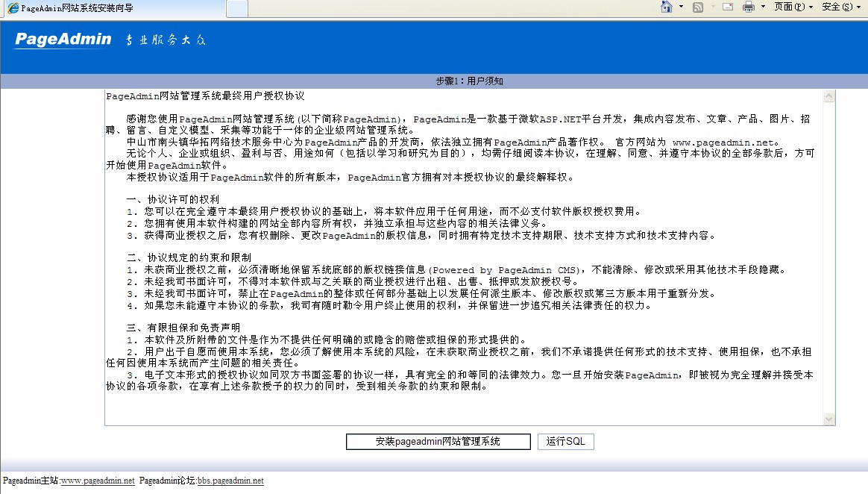Viewport: 868px width, 494px height.
Task: Open a new blank tab
Action: (x=236, y=8)
